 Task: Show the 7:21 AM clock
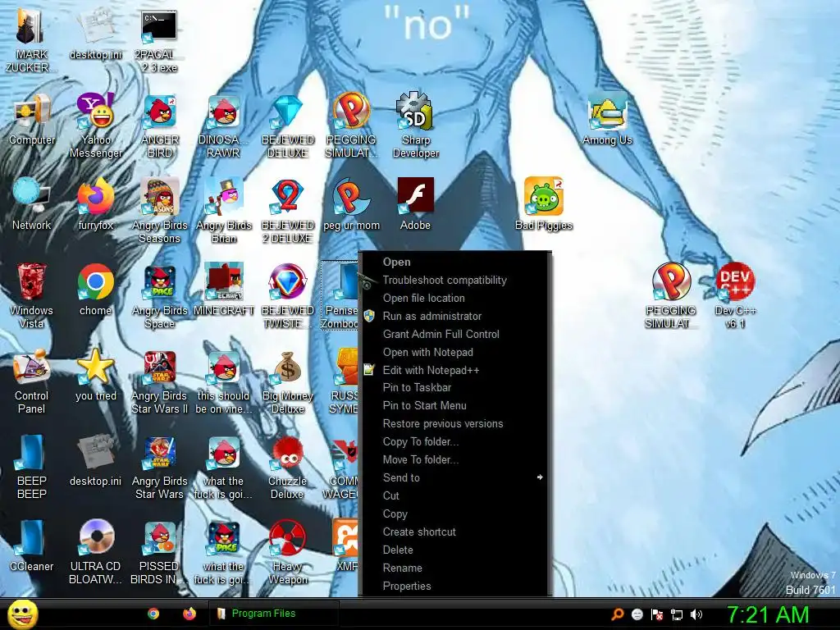[x=767, y=614]
